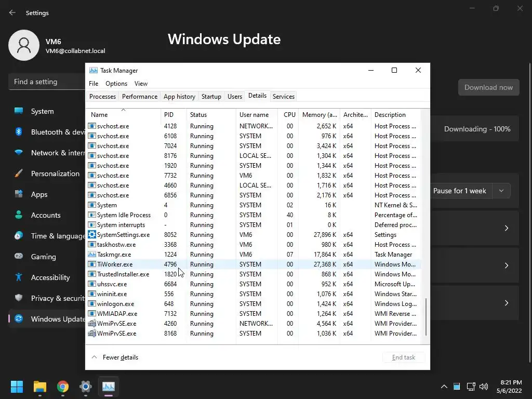Screen dimensions: 532x399
Task: Click the VM6 user avatar picture
Action: pos(24,45)
